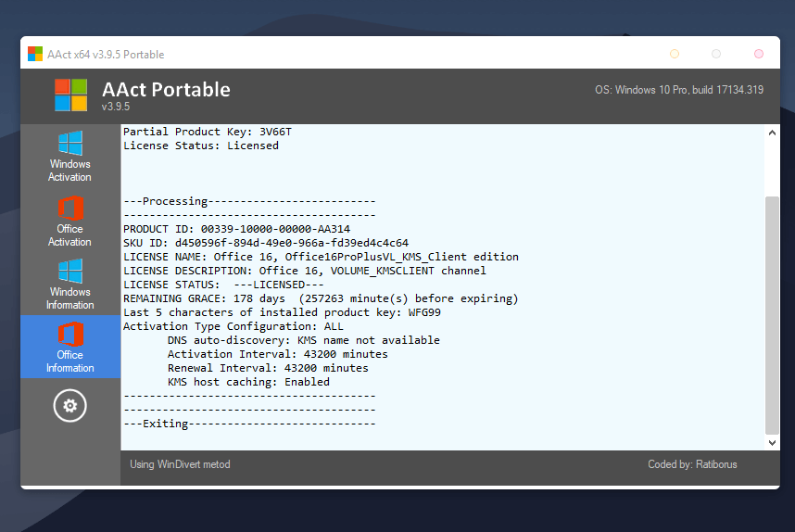The height and width of the screenshot is (532, 795).
Task: Click the SKU ID line in the log
Action: point(266,243)
